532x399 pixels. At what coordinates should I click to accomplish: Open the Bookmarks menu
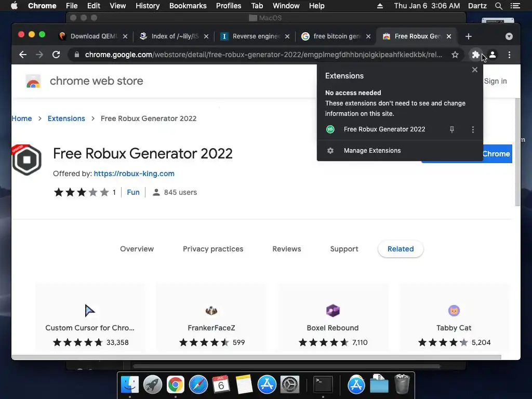(x=188, y=6)
